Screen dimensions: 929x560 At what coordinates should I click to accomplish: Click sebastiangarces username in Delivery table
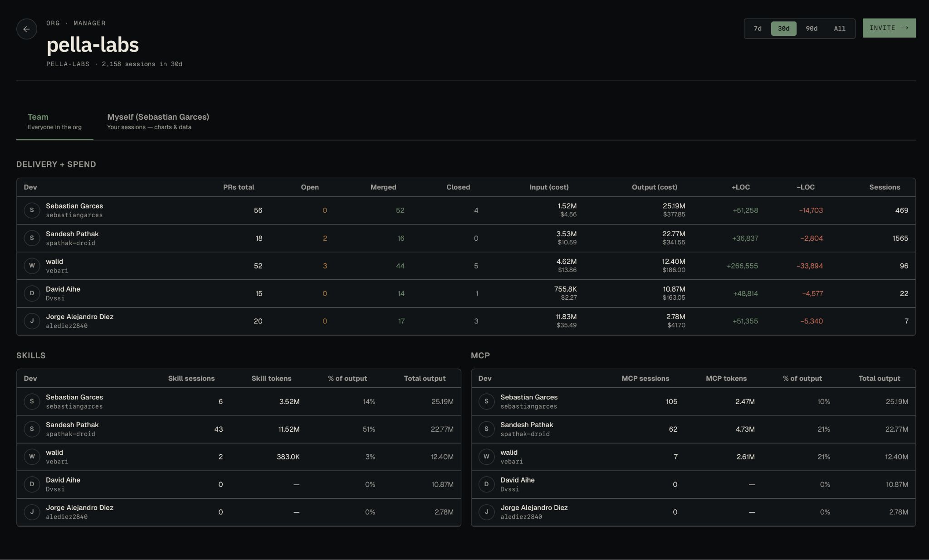point(74,215)
